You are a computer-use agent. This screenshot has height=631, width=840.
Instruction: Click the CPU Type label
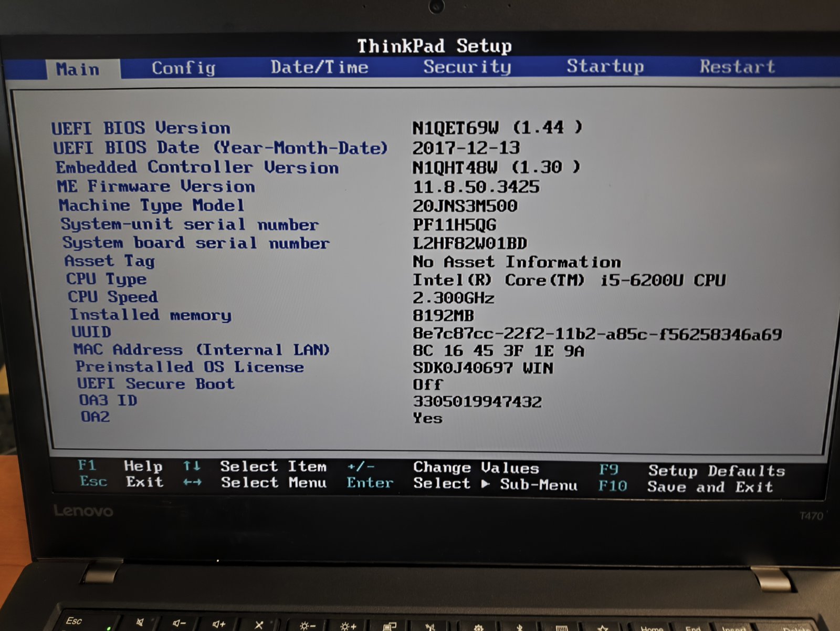pos(107,279)
